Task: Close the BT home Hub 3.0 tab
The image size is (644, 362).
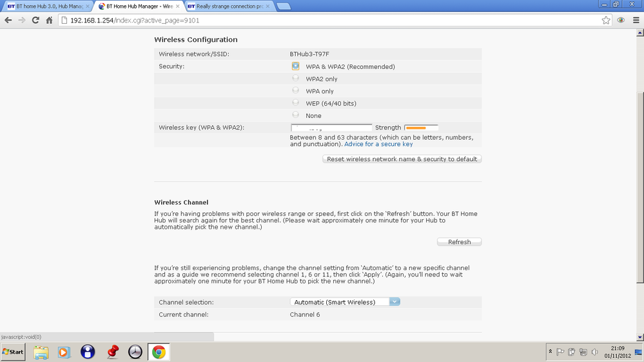Action: [88, 6]
